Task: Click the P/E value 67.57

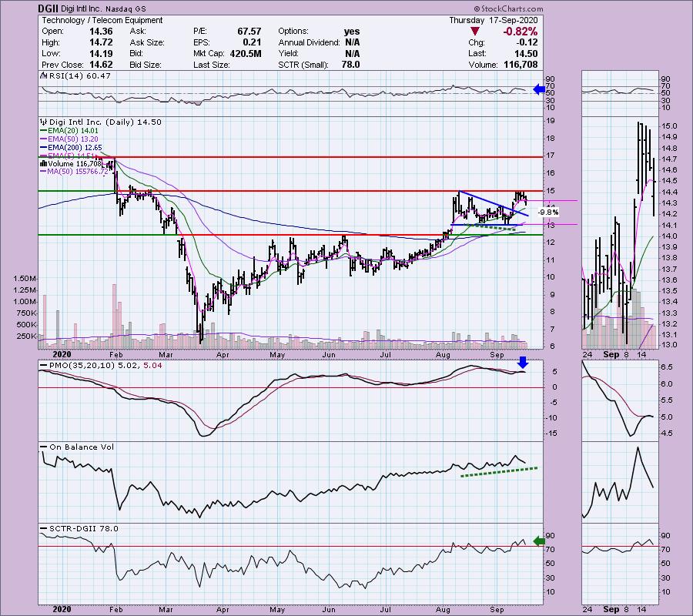Action: click(x=249, y=32)
